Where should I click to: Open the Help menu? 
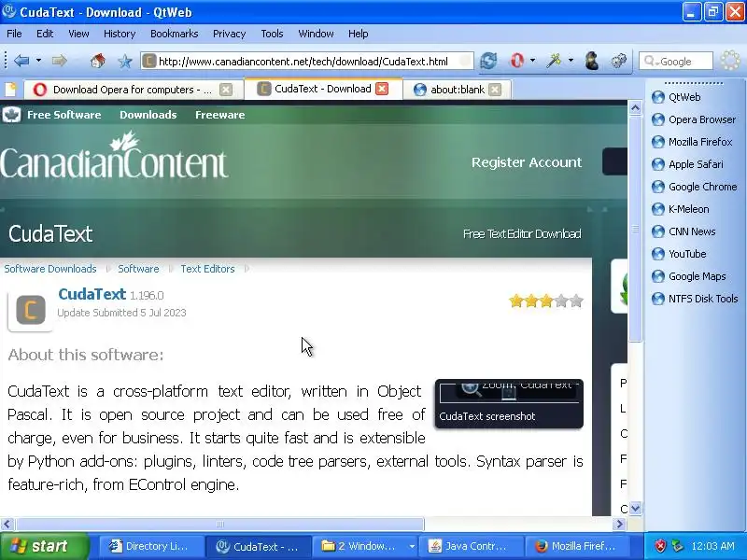[359, 34]
